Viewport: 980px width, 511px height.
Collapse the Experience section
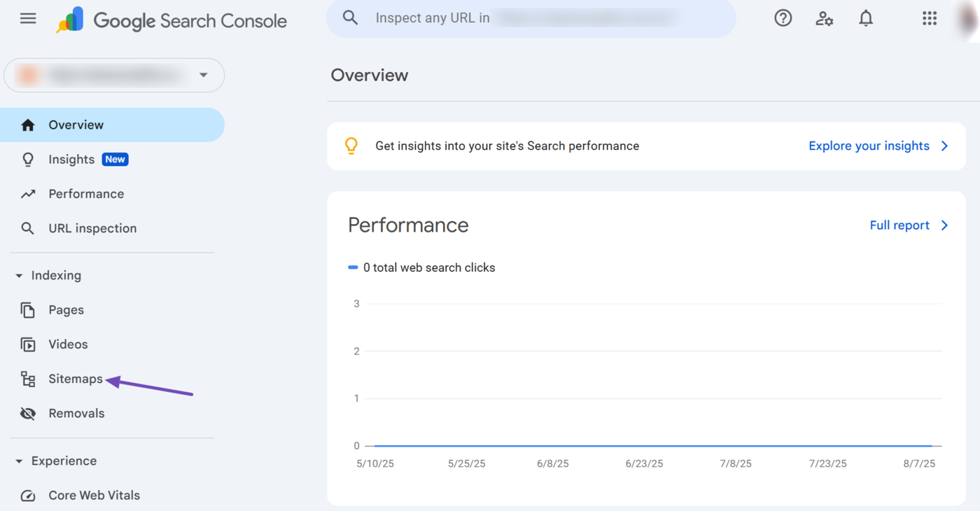pos(19,461)
